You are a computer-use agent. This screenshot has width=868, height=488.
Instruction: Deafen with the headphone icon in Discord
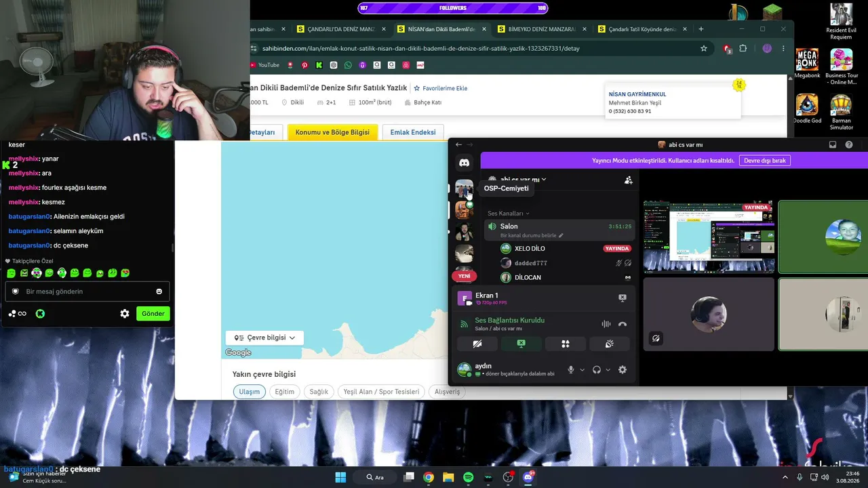(x=597, y=369)
